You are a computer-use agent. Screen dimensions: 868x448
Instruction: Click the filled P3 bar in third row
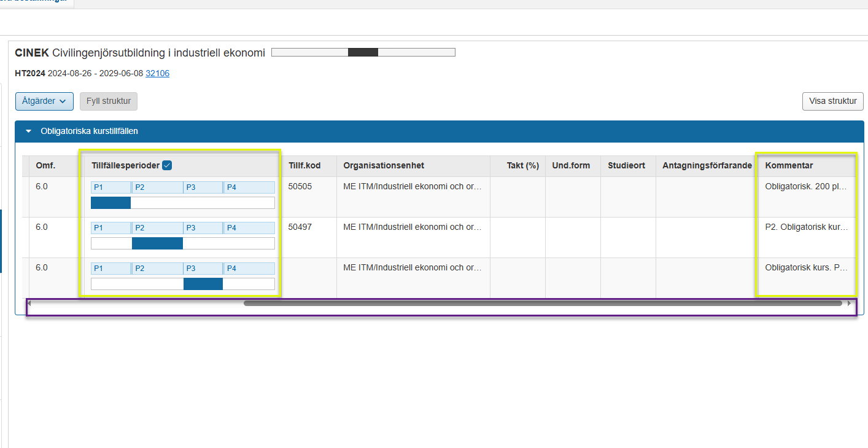(203, 284)
